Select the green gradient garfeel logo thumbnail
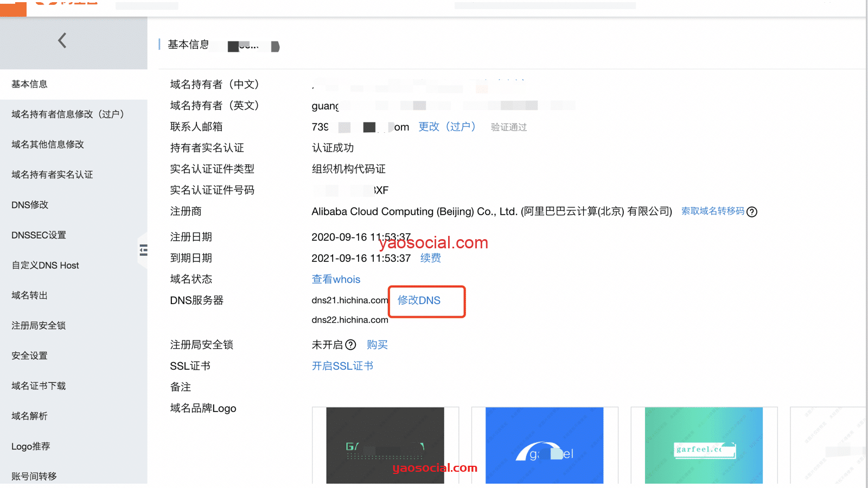Image resolution: width=868 pixels, height=488 pixels. (704, 445)
